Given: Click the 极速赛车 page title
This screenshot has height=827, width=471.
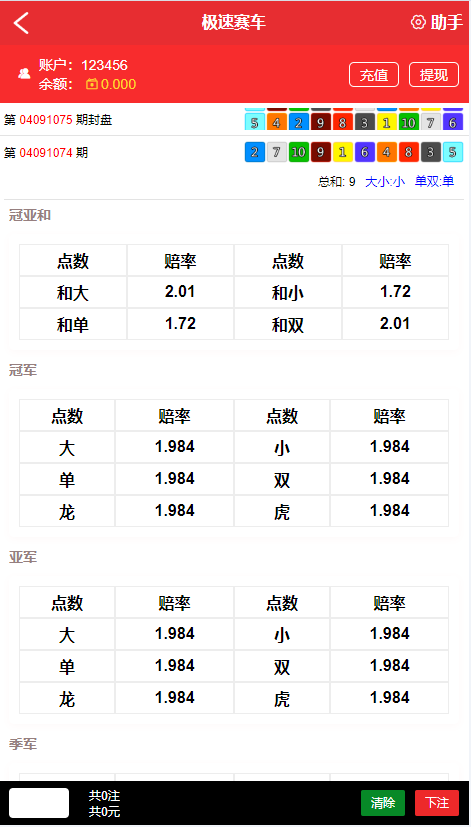Looking at the screenshot, I should (x=234, y=22).
